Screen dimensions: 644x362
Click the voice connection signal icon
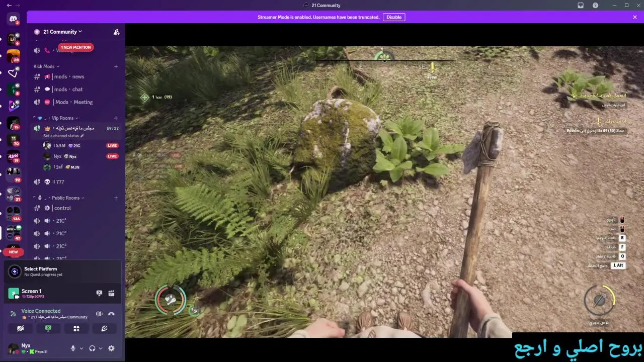pos(13,314)
